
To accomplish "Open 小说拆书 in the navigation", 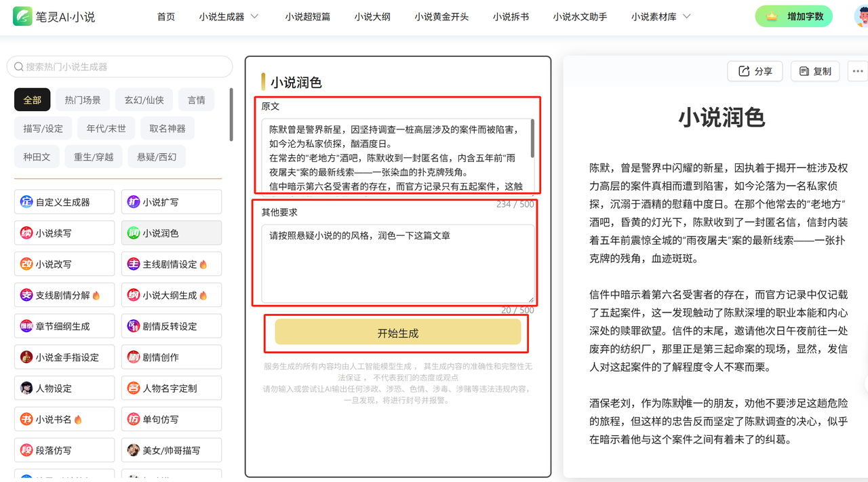I will (x=511, y=17).
